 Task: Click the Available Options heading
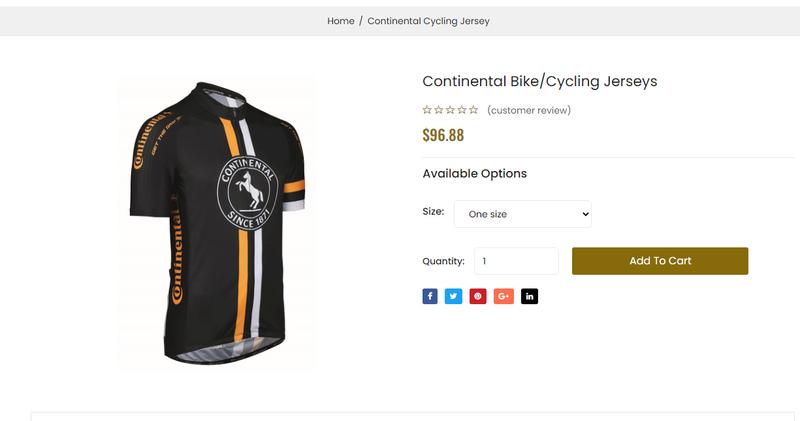474,174
